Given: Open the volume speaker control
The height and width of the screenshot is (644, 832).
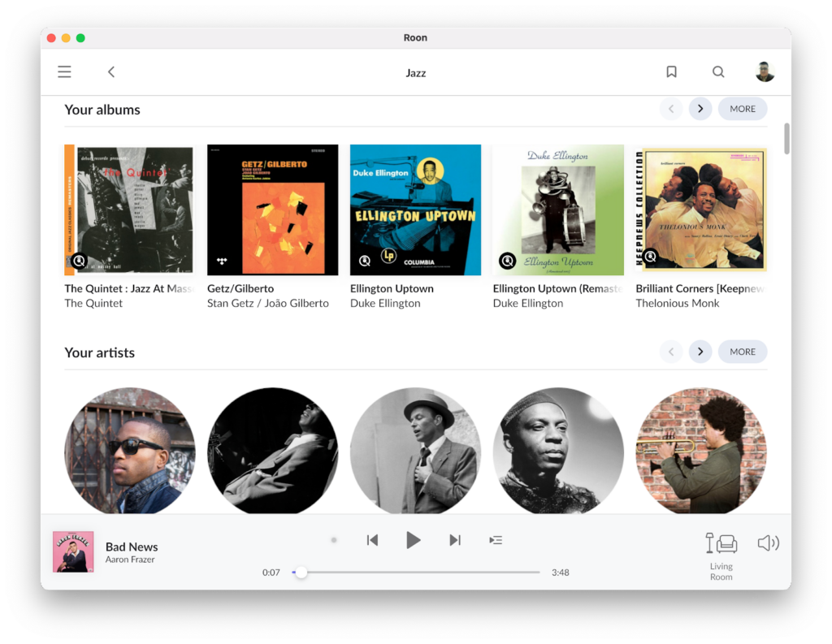Looking at the screenshot, I should [768, 543].
